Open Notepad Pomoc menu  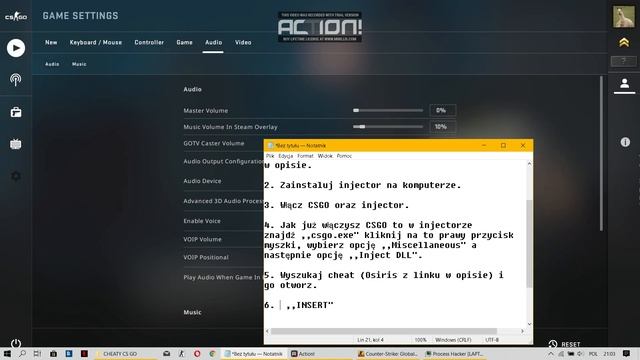tap(344, 156)
